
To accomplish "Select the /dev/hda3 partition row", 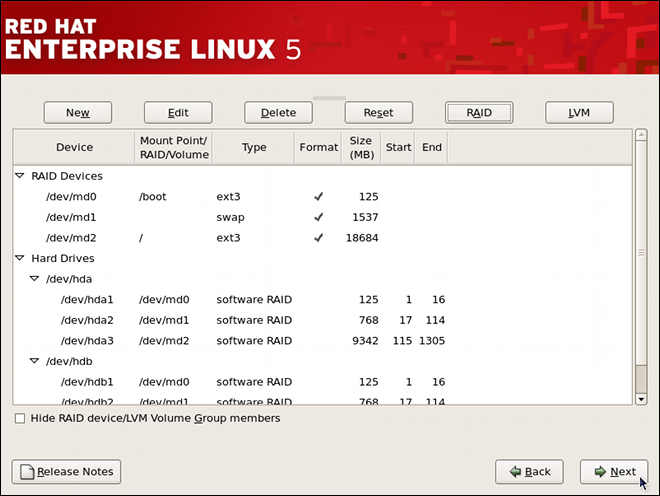I will (x=323, y=341).
